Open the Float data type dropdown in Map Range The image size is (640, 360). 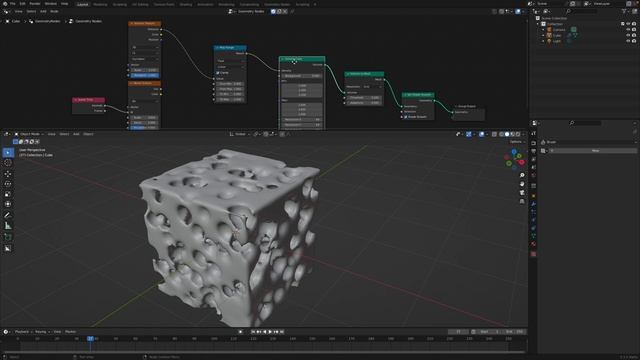pos(230,61)
